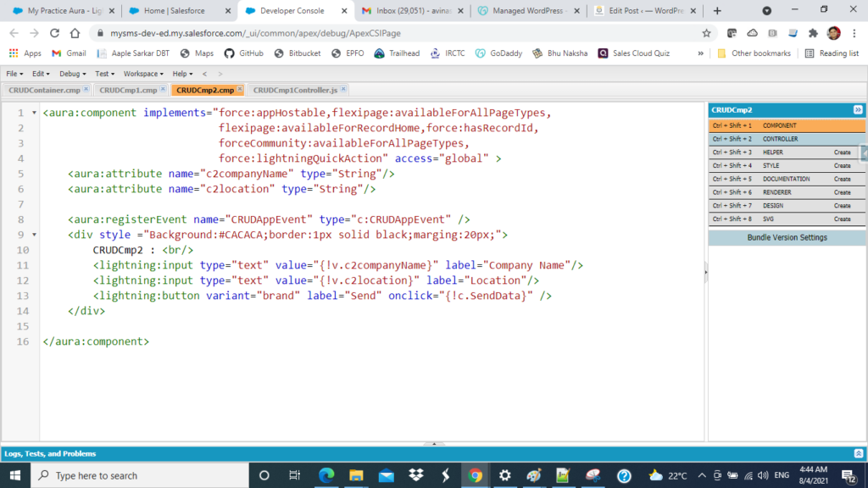868x488 pixels.
Task: Switch to CRUDCmp1.cmp tab
Action: point(128,90)
